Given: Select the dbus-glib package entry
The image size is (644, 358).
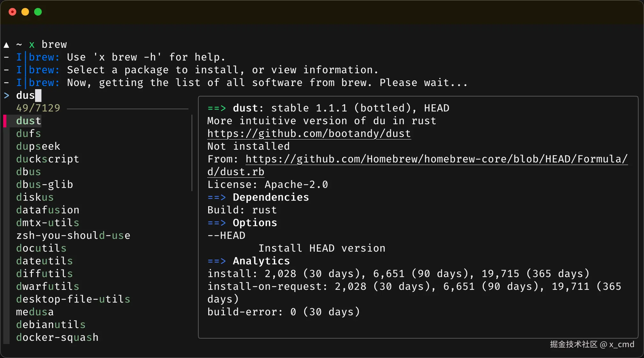Looking at the screenshot, I should click(45, 185).
